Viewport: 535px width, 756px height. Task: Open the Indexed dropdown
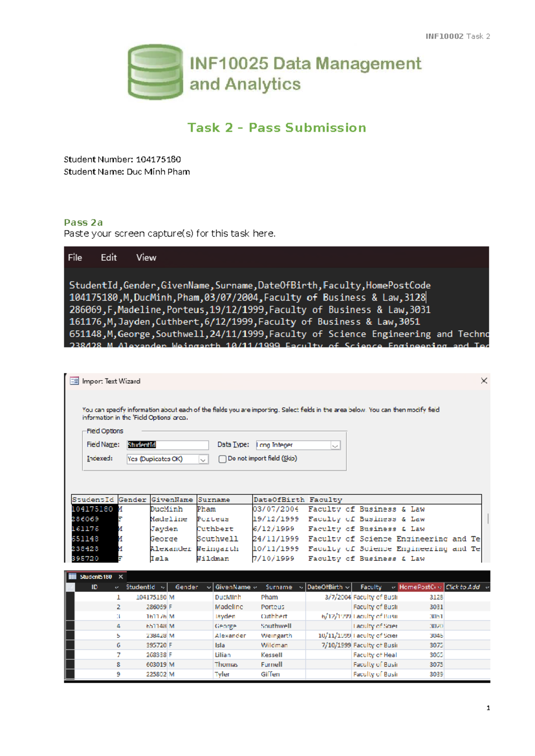[203, 459]
